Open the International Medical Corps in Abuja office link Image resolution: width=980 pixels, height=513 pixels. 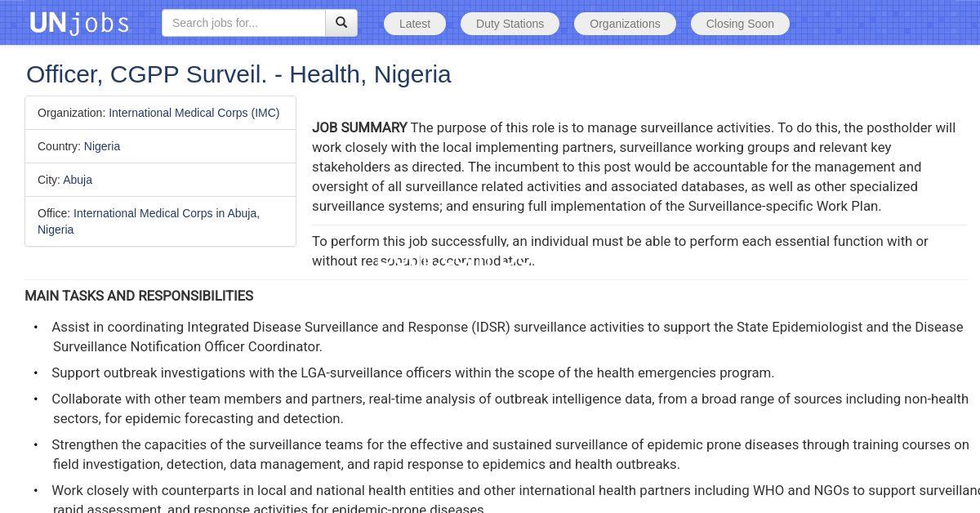[x=166, y=213]
